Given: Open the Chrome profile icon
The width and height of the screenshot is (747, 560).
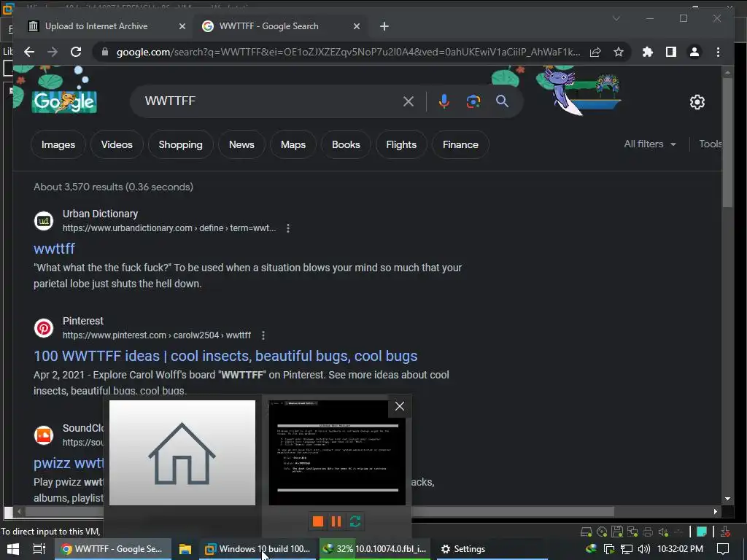Looking at the screenshot, I should (694, 52).
